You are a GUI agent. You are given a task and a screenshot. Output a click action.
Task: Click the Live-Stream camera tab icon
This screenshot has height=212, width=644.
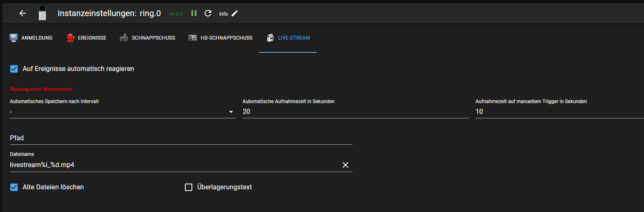click(271, 38)
